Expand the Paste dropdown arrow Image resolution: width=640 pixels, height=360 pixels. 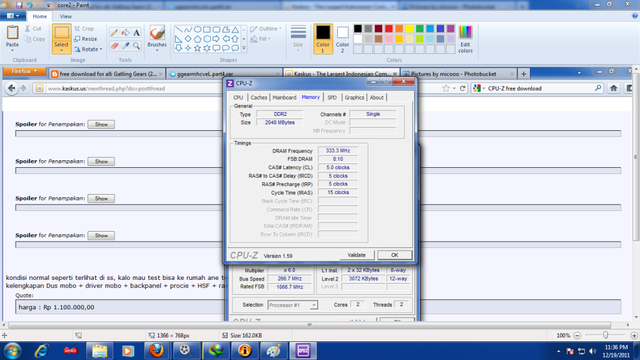12,50
